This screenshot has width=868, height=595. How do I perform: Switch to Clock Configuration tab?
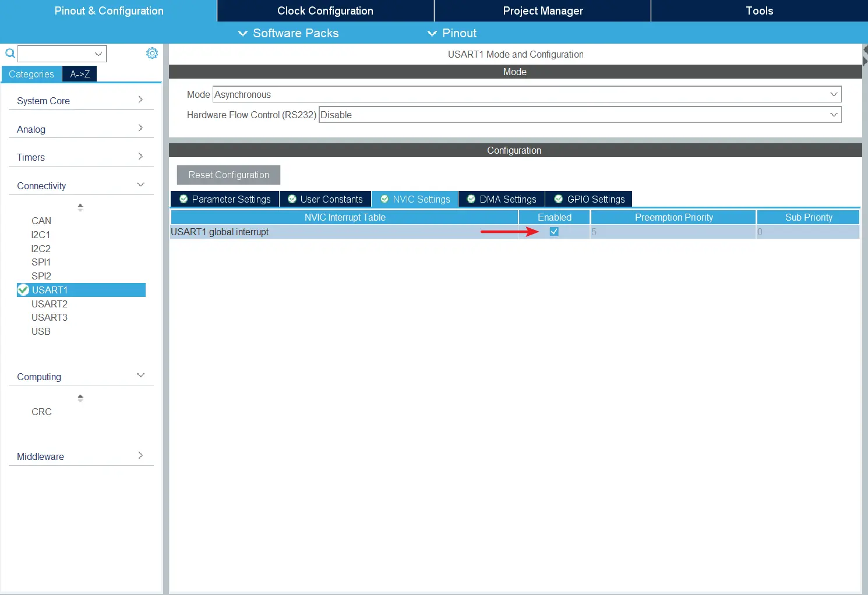click(325, 10)
